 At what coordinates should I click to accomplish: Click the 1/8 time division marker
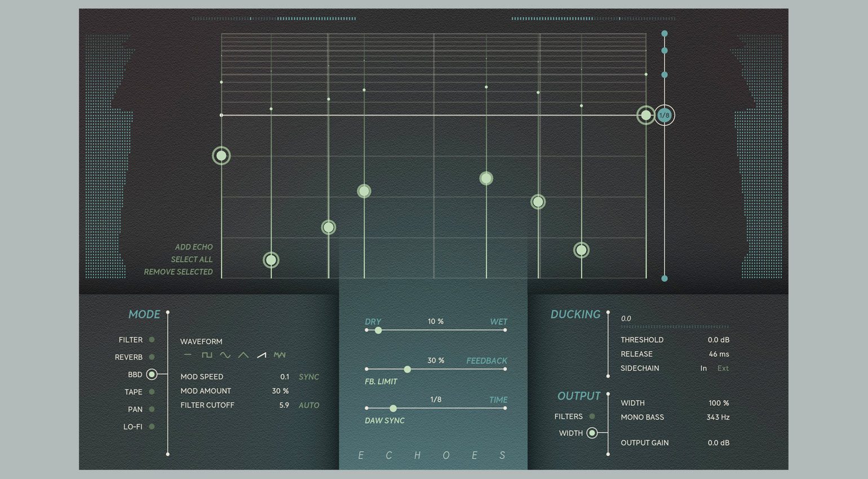pyautogui.click(x=665, y=116)
